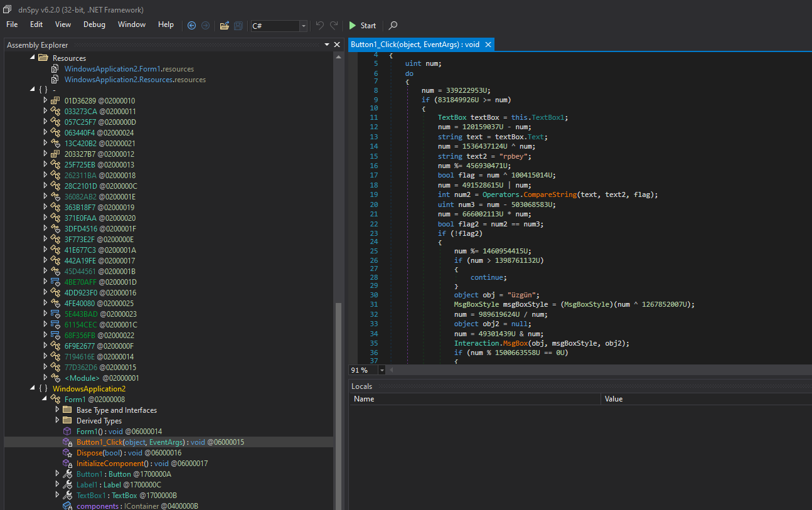The width and height of the screenshot is (812, 510).
Task: Click the Undo toolbar icon
Action: pos(320,26)
